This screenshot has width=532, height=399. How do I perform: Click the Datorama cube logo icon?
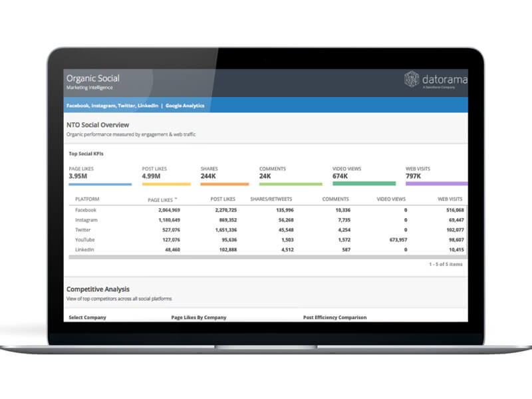click(x=412, y=80)
